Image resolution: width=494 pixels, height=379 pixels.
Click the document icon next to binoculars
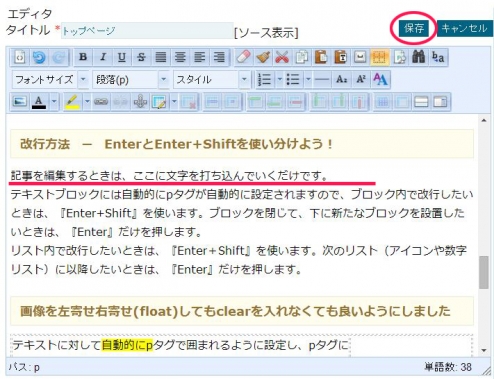399,57
